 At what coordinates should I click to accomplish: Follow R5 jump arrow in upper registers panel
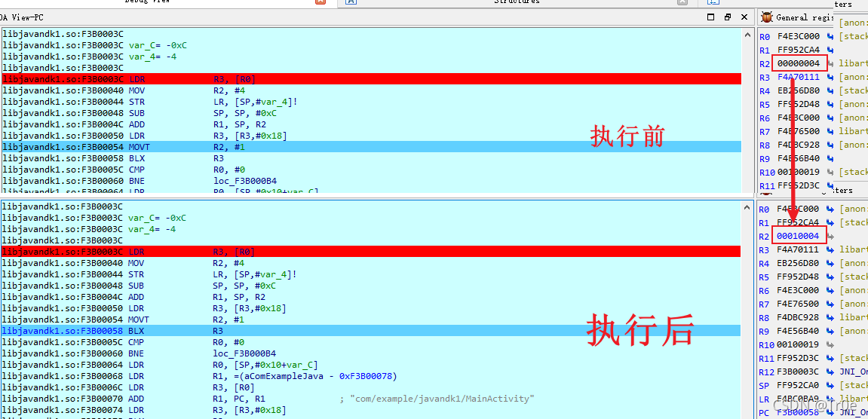pyautogui.click(x=830, y=105)
